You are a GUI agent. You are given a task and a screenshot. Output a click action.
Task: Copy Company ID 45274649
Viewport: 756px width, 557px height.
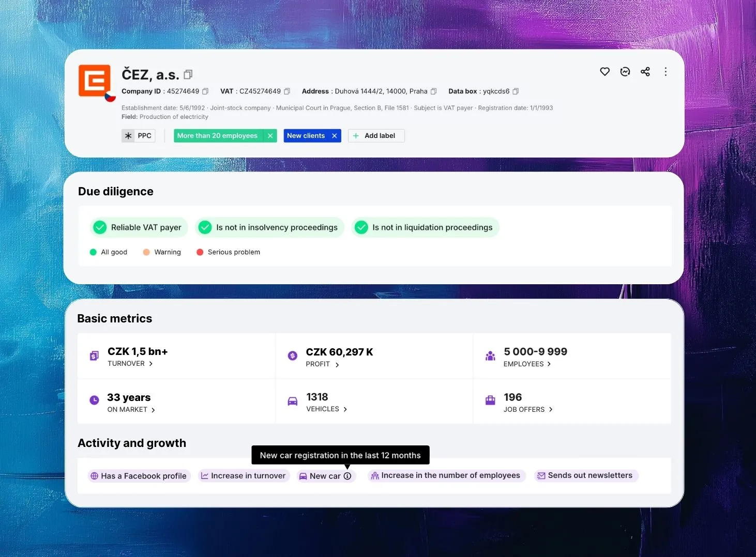(x=205, y=91)
